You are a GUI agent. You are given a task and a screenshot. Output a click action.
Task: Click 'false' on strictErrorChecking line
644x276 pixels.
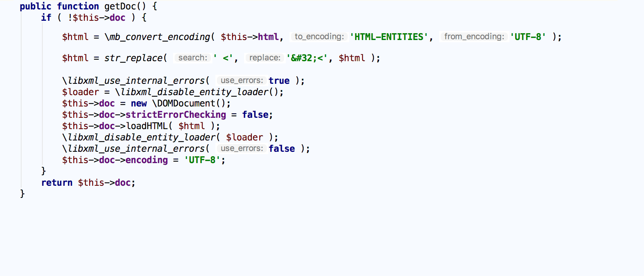(255, 115)
